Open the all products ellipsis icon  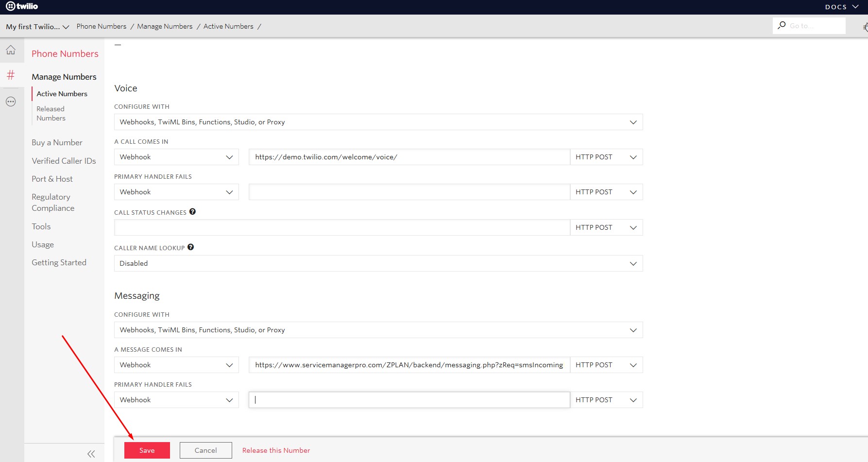pyautogui.click(x=11, y=102)
